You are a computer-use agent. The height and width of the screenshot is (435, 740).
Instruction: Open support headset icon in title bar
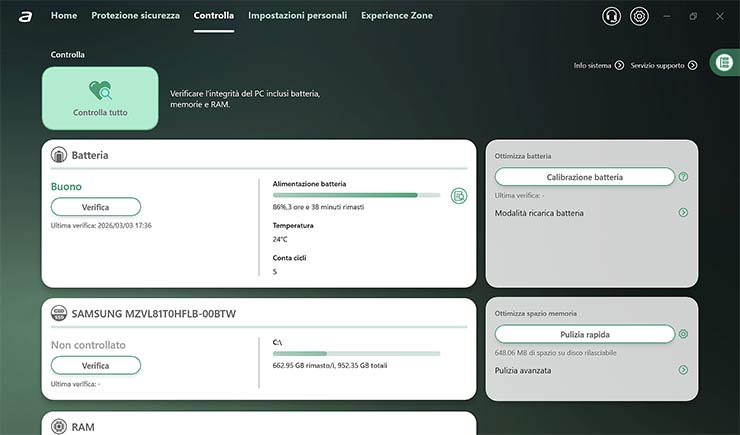pos(611,17)
